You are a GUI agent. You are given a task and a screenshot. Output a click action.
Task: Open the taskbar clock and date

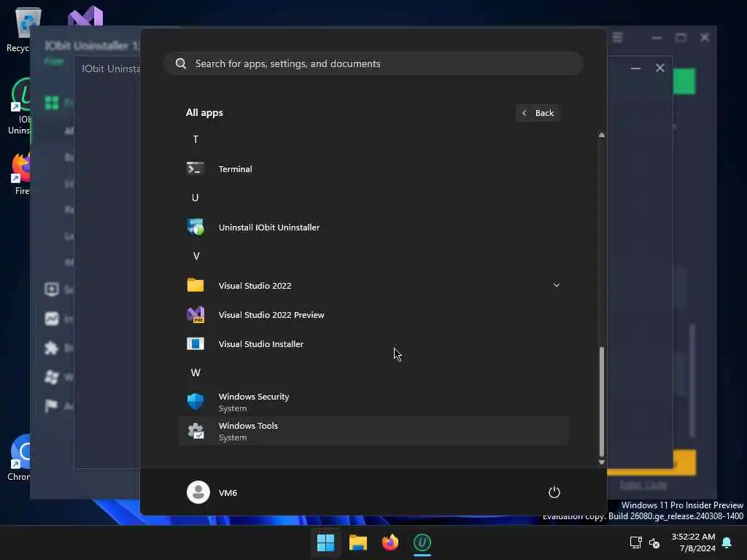click(x=693, y=542)
